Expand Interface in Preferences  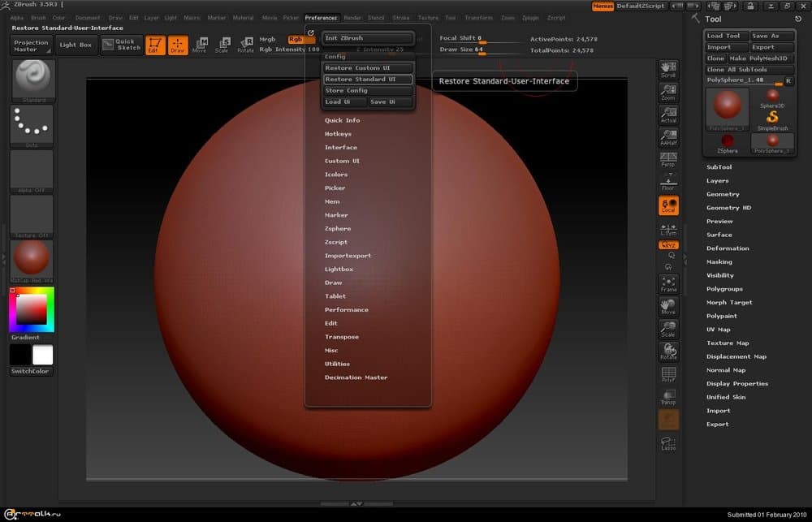pos(341,147)
